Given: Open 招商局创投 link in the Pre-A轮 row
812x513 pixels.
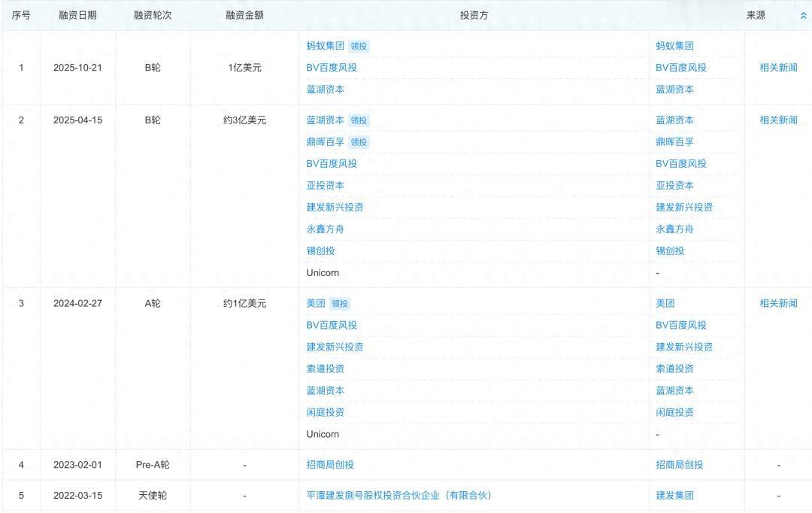Looking at the screenshot, I should [327, 464].
